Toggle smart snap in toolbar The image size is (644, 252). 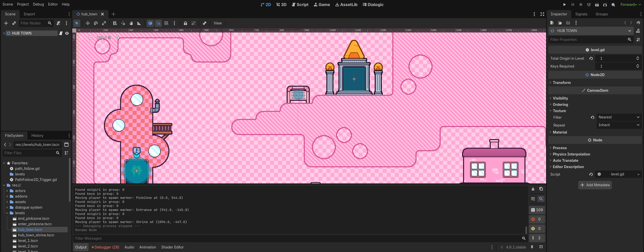pyautogui.click(x=158, y=23)
